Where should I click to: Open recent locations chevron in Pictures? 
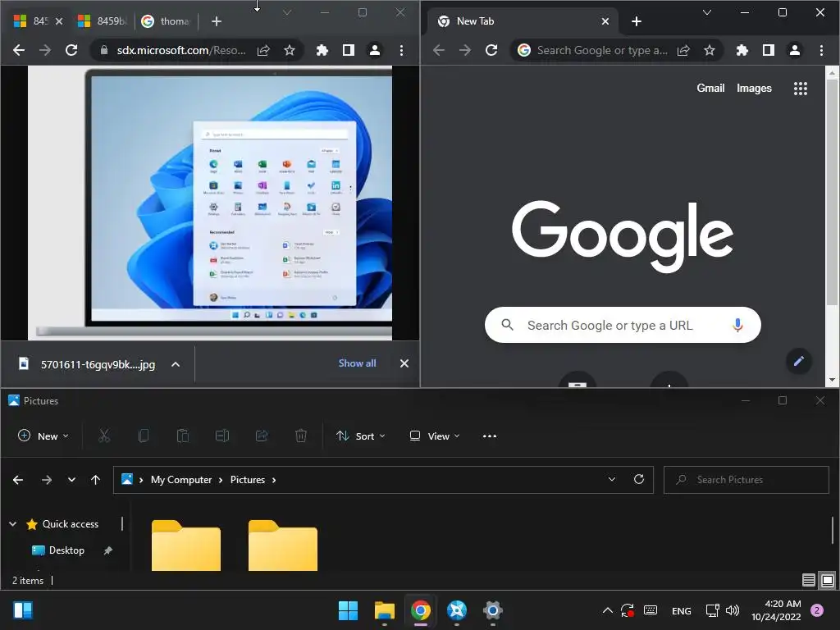coord(72,479)
